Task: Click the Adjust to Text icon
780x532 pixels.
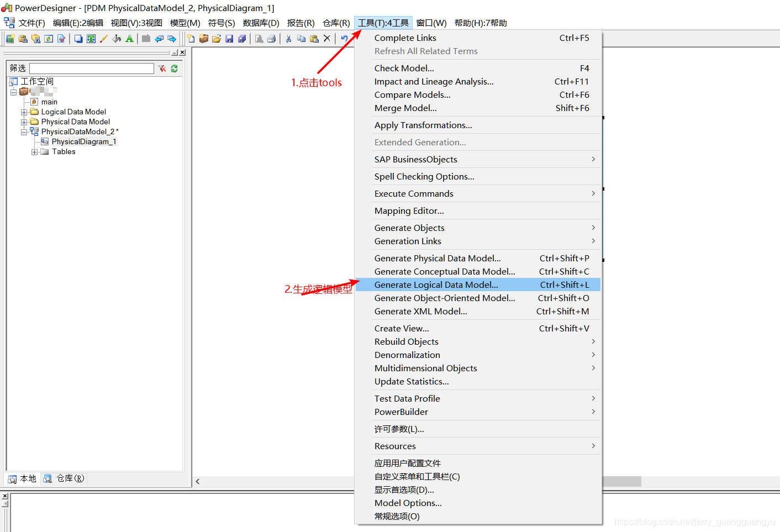Action: click(91, 39)
